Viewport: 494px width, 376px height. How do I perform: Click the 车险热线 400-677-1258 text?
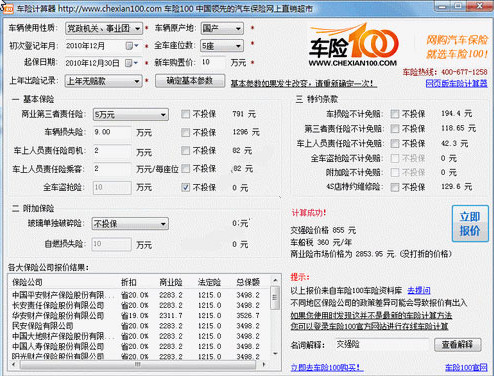point(445,72)
